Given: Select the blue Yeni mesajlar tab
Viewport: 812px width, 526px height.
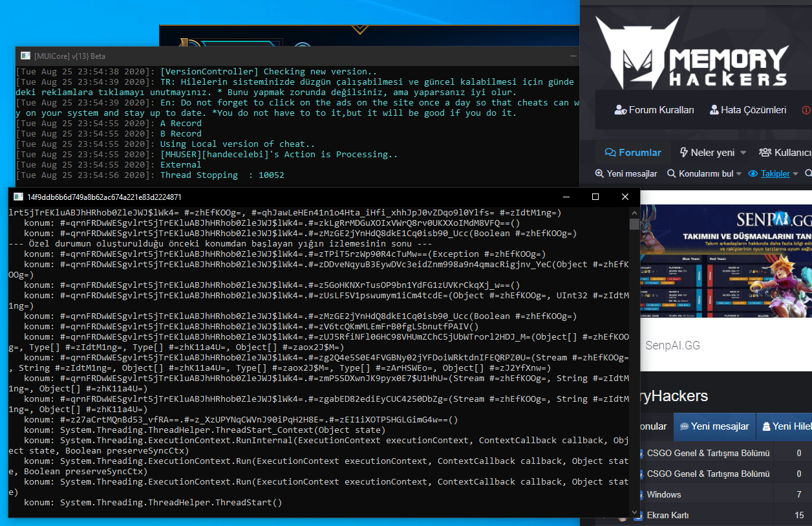Looking at the screenshot, I should coord(714,426).
